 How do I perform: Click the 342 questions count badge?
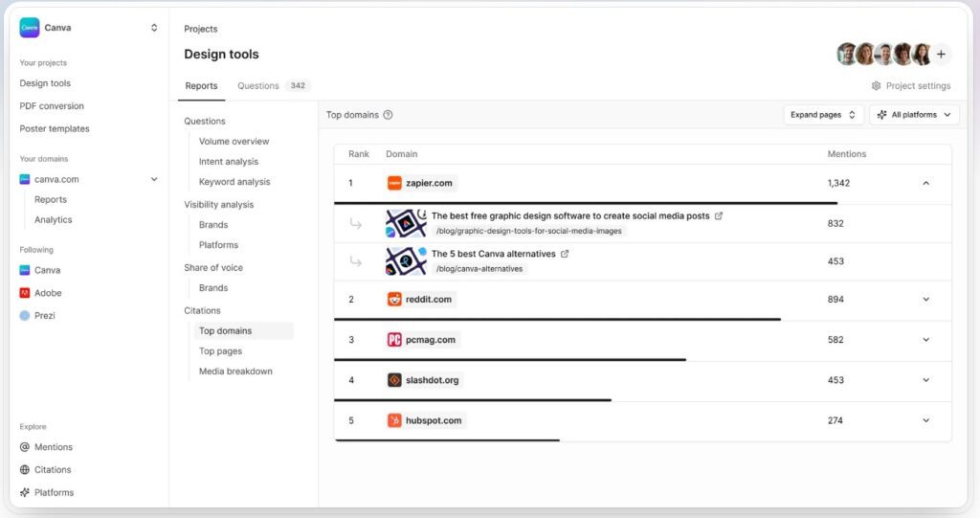[x=299, y=86]
